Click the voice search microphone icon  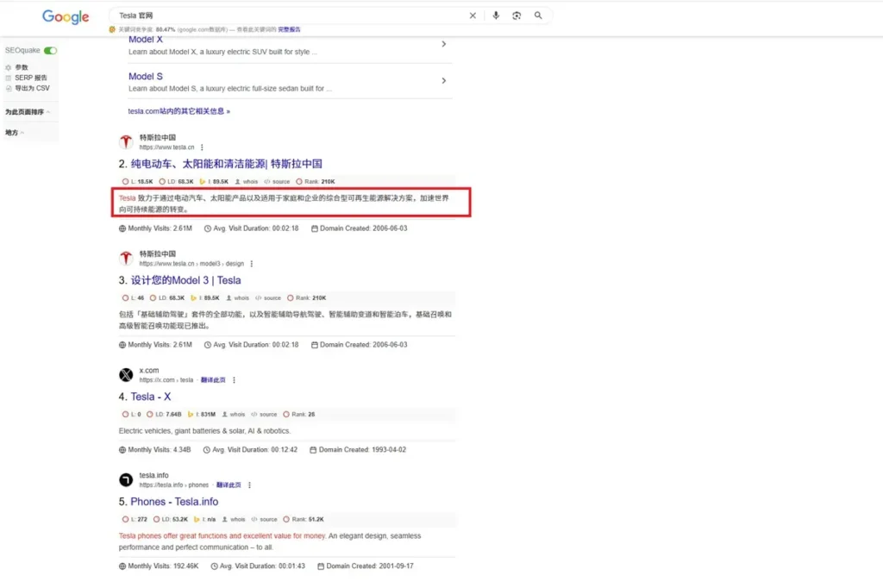(x=496, y=16)
